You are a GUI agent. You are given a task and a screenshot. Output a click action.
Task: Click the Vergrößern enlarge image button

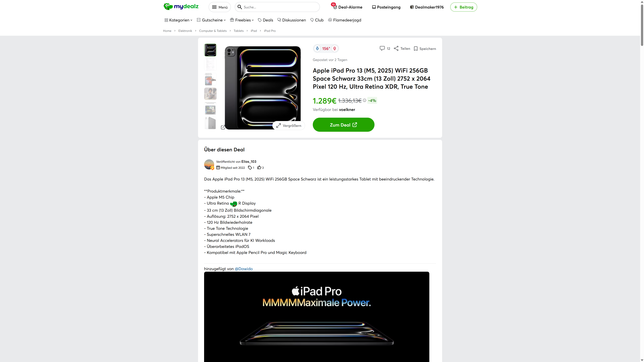(x=288, y=126)
